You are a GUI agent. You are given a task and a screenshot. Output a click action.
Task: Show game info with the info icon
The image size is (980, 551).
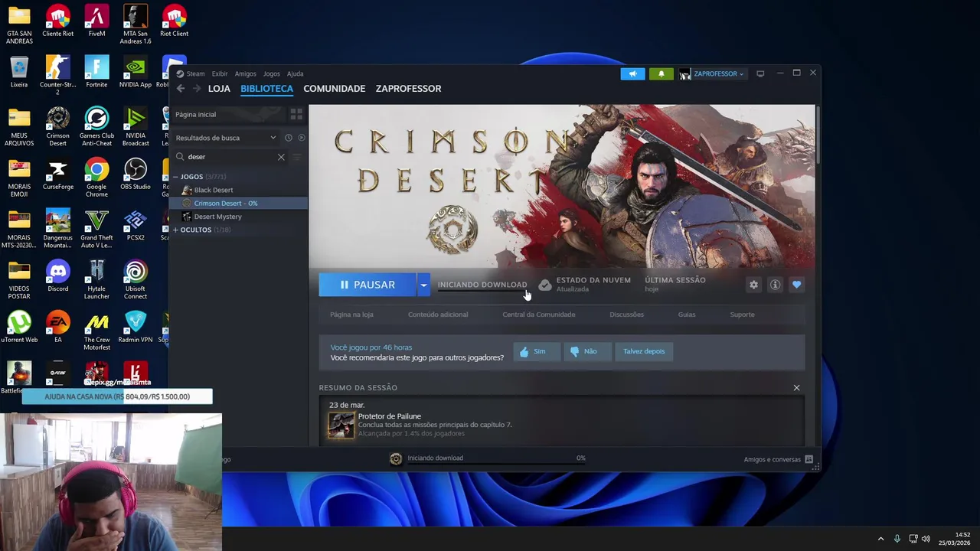pos(775,285)
